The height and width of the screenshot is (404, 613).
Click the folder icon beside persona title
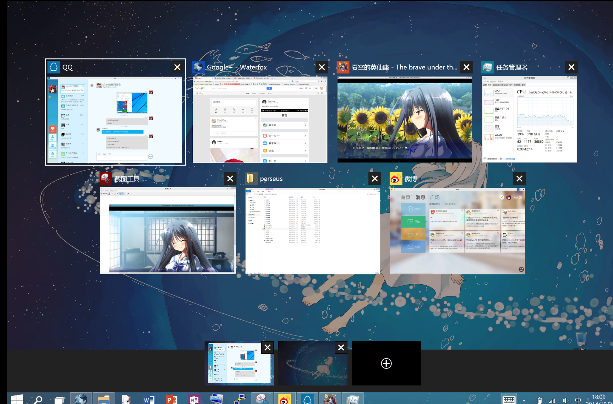coord(251,178)
